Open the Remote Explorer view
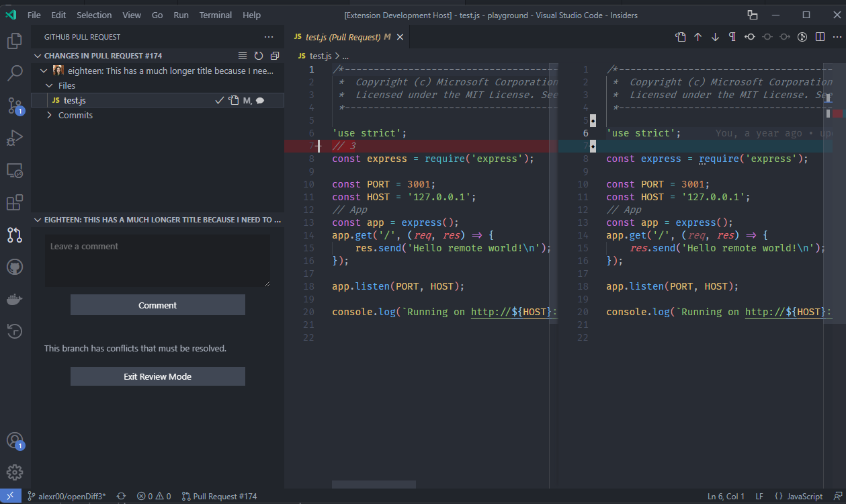The image size is (846, 504). 15,171
